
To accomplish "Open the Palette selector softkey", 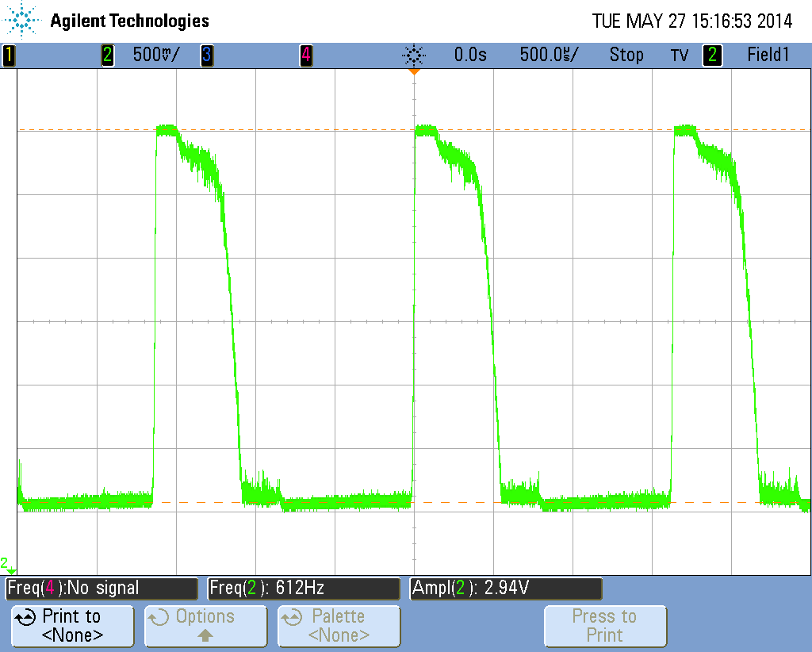I will [339, 626].
